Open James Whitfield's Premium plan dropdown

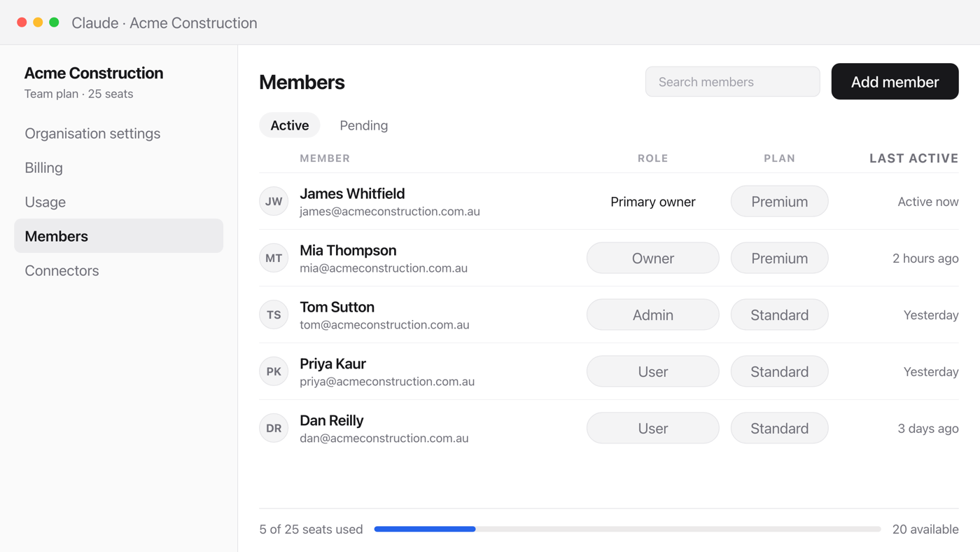point(779,201)
